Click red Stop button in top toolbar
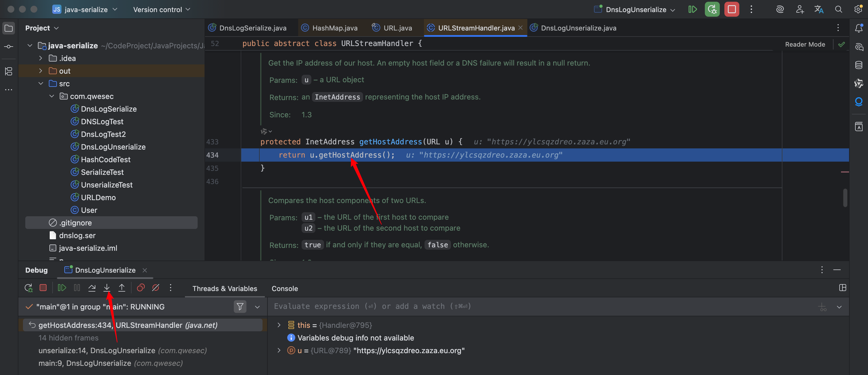Screen dimensions: 868x375 coord(732,9)
